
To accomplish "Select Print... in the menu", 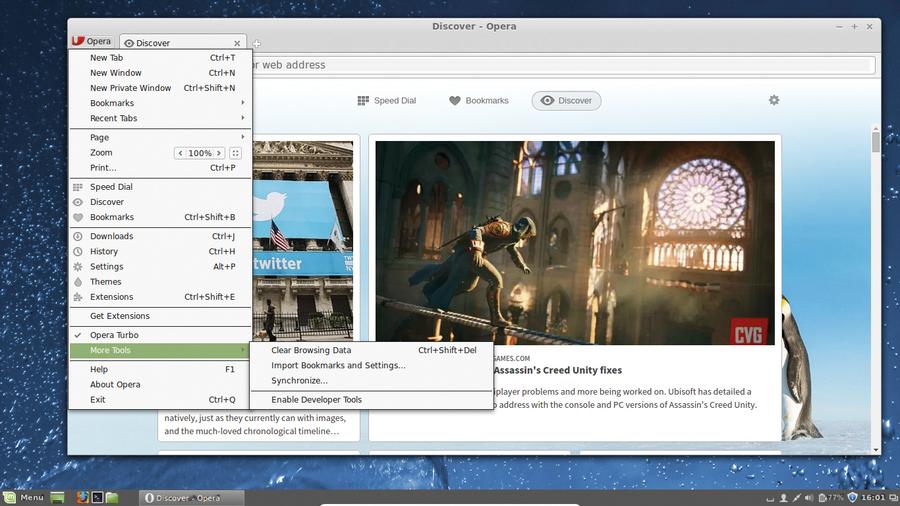I will point(161,168).
